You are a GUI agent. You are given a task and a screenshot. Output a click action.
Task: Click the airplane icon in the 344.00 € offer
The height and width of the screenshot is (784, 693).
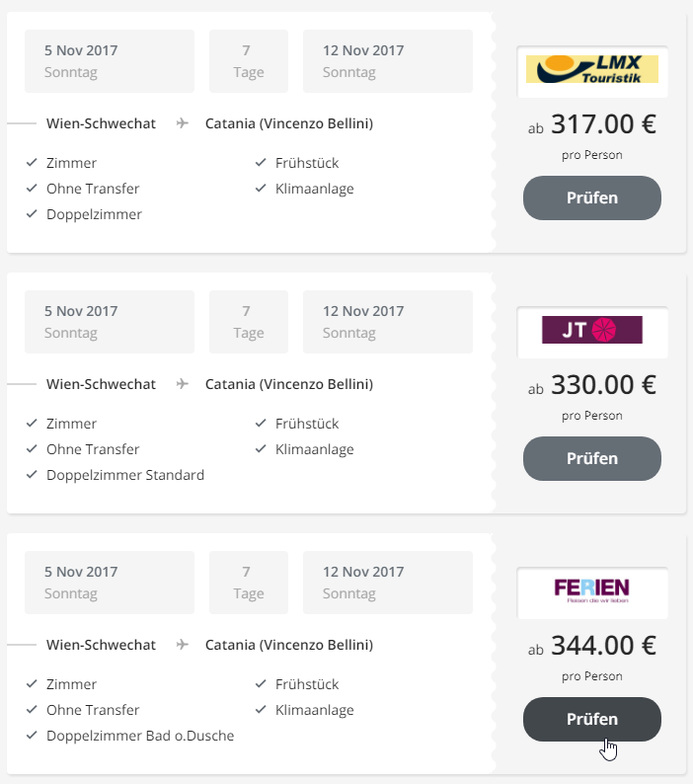pyautogui.click(x=183, y=645)
